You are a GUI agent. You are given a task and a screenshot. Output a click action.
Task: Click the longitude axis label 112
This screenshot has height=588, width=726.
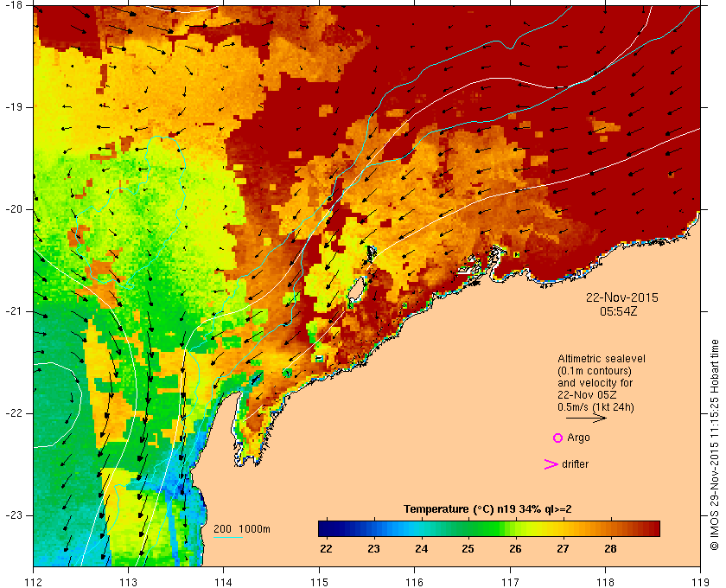(x=34, y=582)
